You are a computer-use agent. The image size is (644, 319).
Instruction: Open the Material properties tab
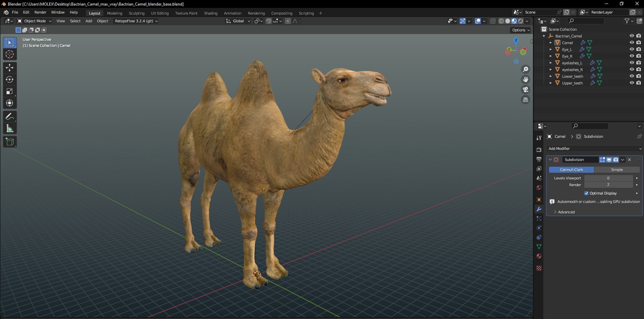[539, 256]
